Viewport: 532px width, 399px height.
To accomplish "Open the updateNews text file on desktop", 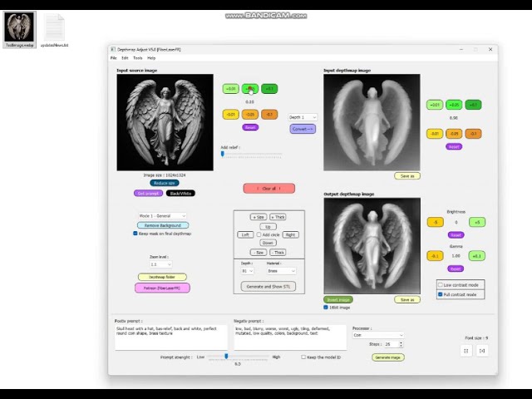I will point(54,31).
